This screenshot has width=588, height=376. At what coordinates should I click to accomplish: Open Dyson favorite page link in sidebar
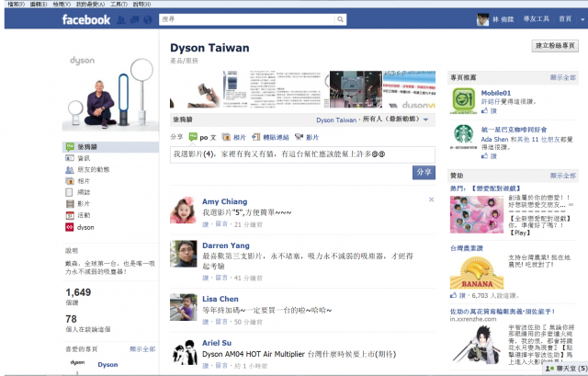point(107,364)
